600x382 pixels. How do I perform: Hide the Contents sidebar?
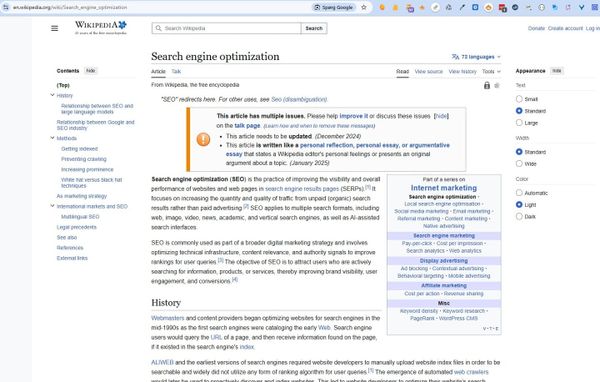(x=91, y=71)
